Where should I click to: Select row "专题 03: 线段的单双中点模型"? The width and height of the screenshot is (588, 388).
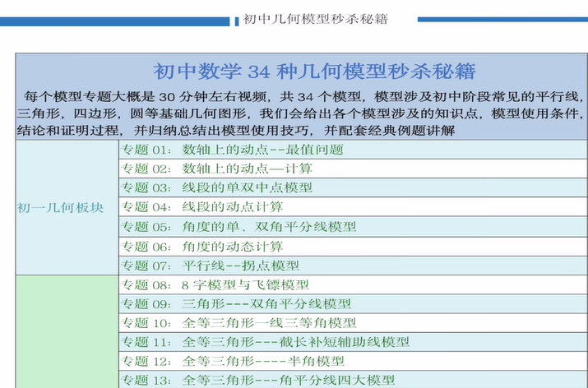tap(354, 187)
